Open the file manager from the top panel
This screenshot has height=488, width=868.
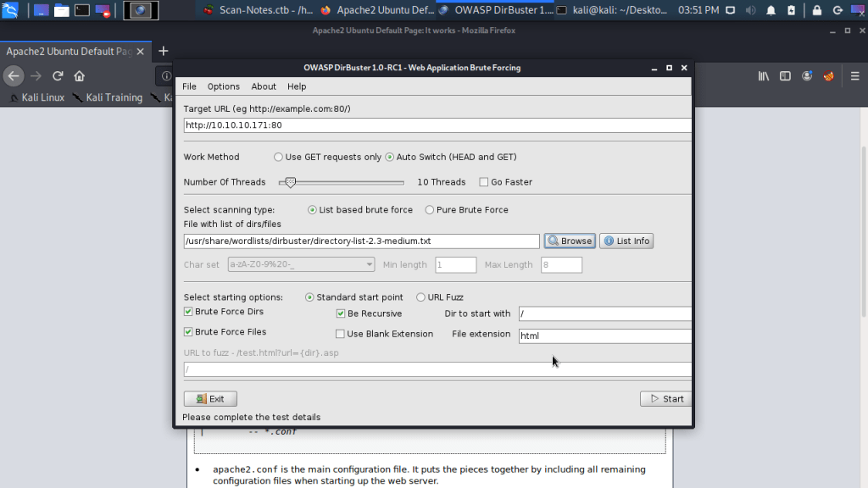tap(62, 11)
